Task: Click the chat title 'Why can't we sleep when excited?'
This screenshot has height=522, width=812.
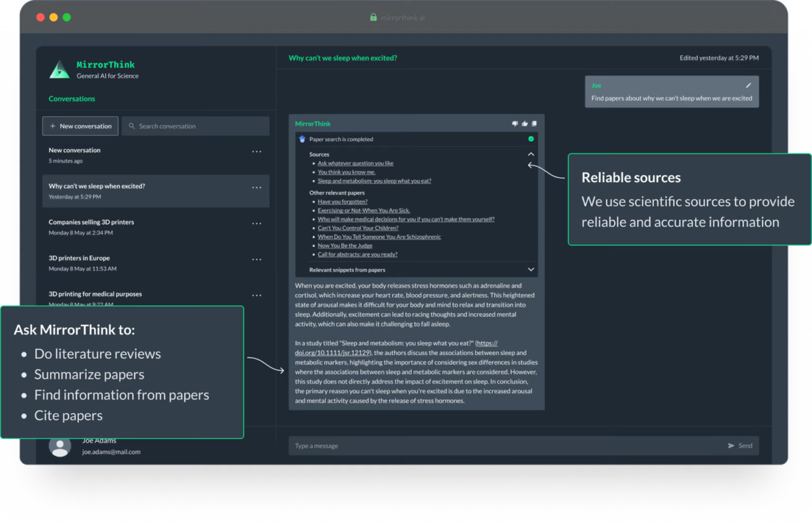Action: click(x=343, y=58)
